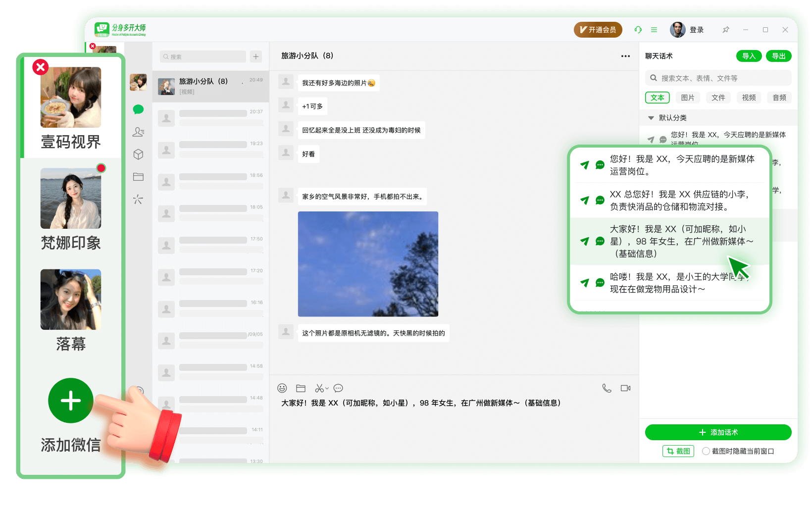Collapse the 默认分类 section

[x=651, y=117]
